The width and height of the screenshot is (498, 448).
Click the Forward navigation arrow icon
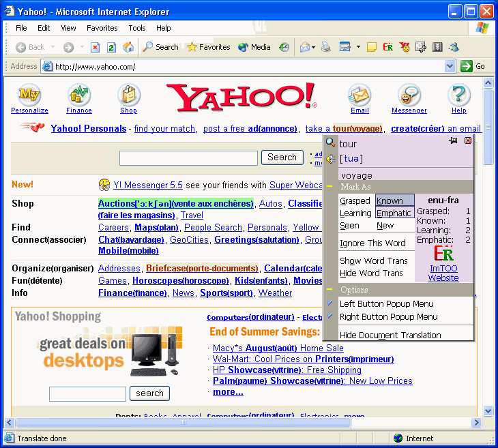[68, 47]
